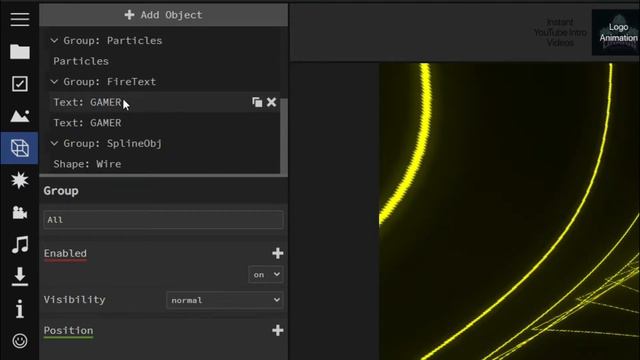Image resolution: width=640 pixels, height=360 pixels.
Task: Open the Logo Animation thumbnail
Action: [x=616, y=33]
